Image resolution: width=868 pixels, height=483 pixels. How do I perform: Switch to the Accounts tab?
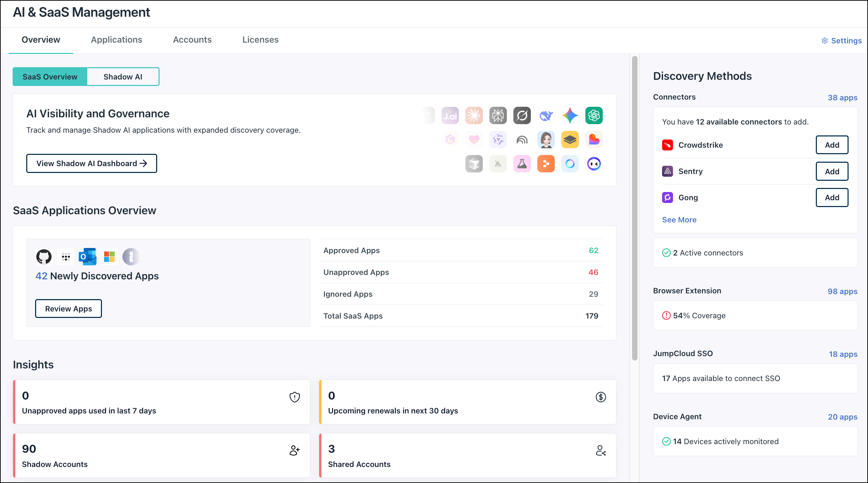[x=192, y=40]
